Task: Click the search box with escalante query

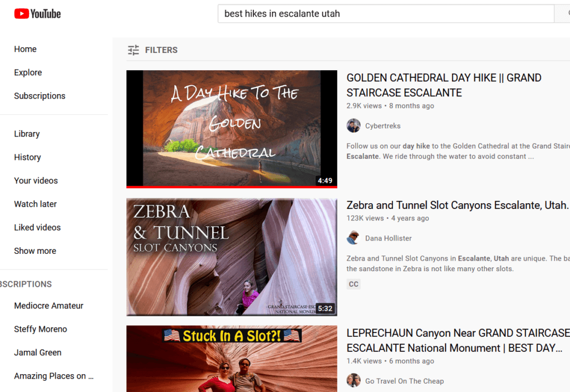Action: click(x=386, y=14)
